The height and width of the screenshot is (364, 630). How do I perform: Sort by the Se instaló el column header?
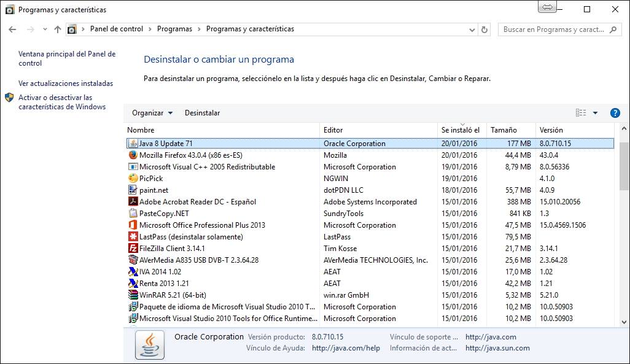(462, 130)
